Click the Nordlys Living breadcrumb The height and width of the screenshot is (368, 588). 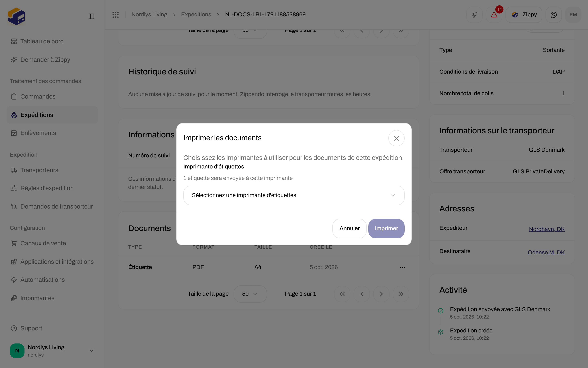(149, 15)
